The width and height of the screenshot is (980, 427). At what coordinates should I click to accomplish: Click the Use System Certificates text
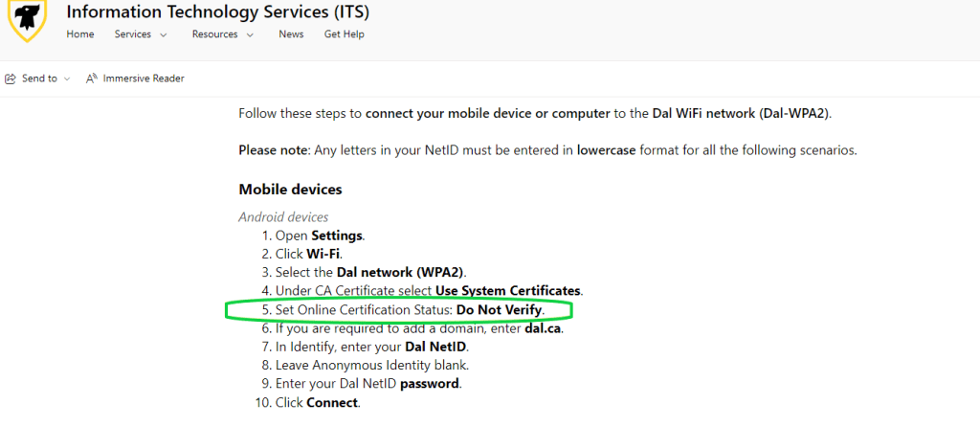pyautogui.click(x=507, y=290)
